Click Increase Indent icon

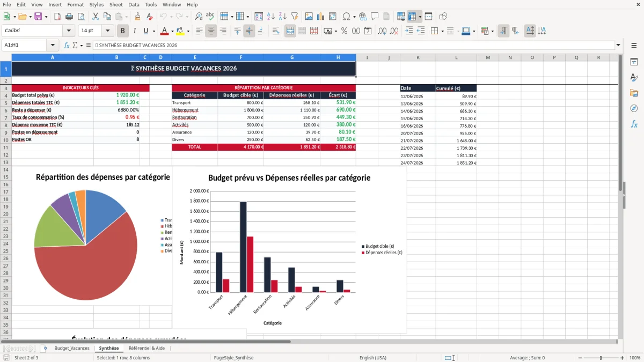pos(409,31)
